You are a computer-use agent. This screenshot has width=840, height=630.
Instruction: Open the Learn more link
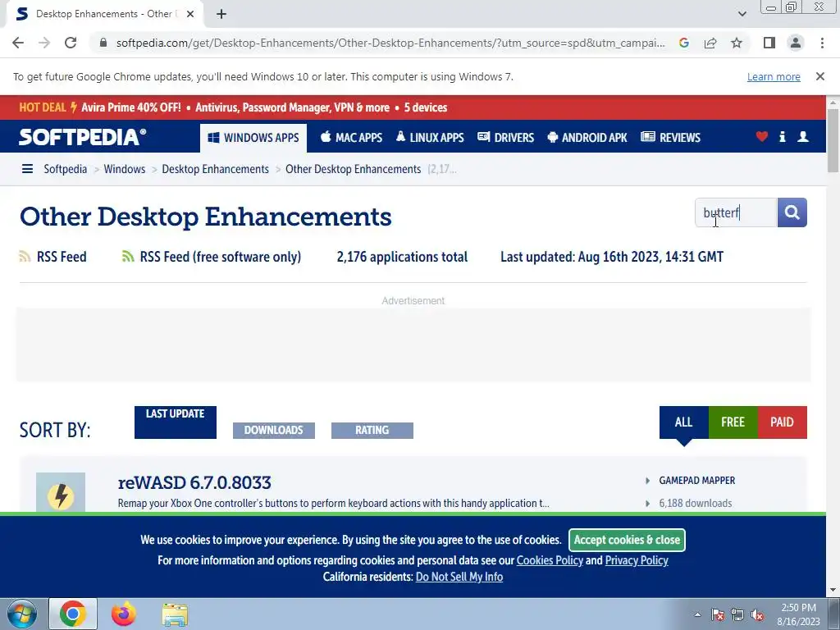(x=774, y=76)
